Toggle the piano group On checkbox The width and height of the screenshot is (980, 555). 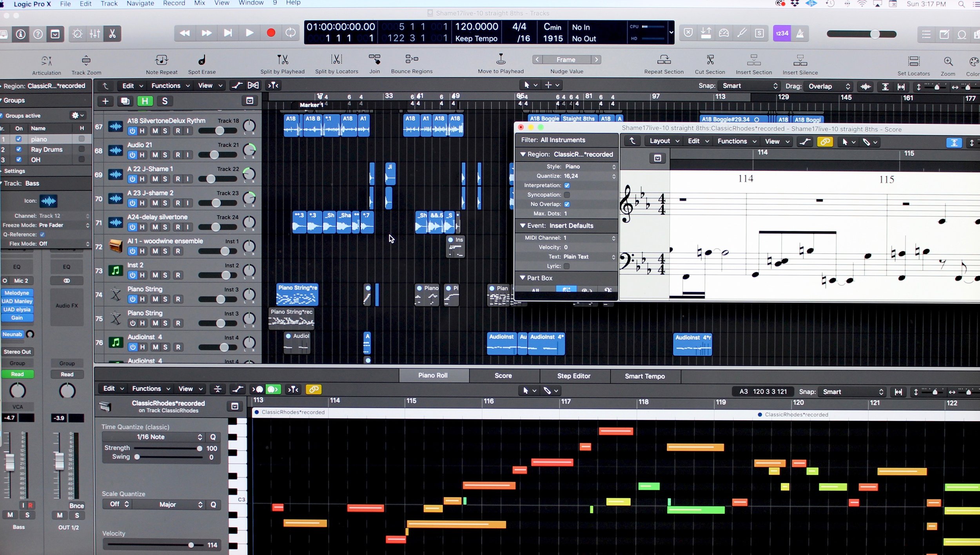point(18,139)
